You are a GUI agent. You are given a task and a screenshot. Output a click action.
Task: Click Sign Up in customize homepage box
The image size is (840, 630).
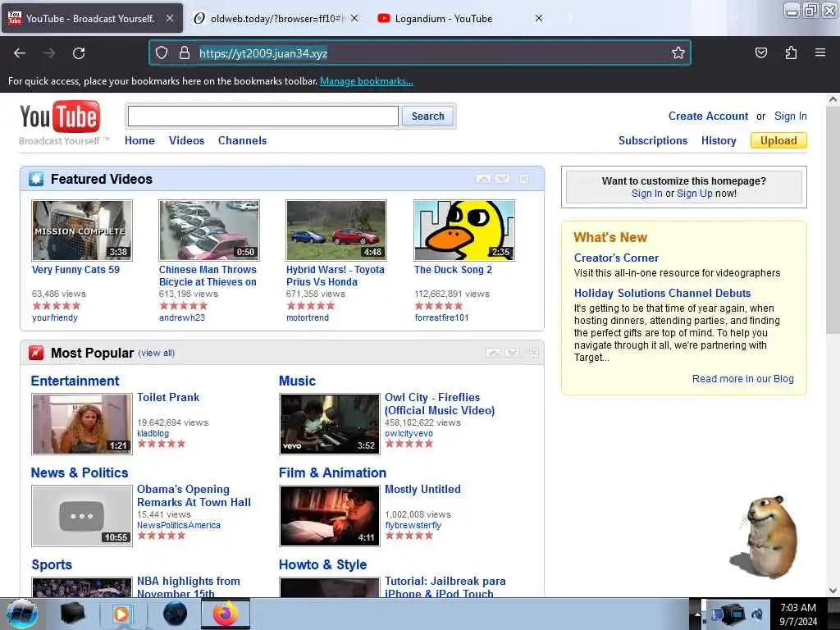[694, 194]
